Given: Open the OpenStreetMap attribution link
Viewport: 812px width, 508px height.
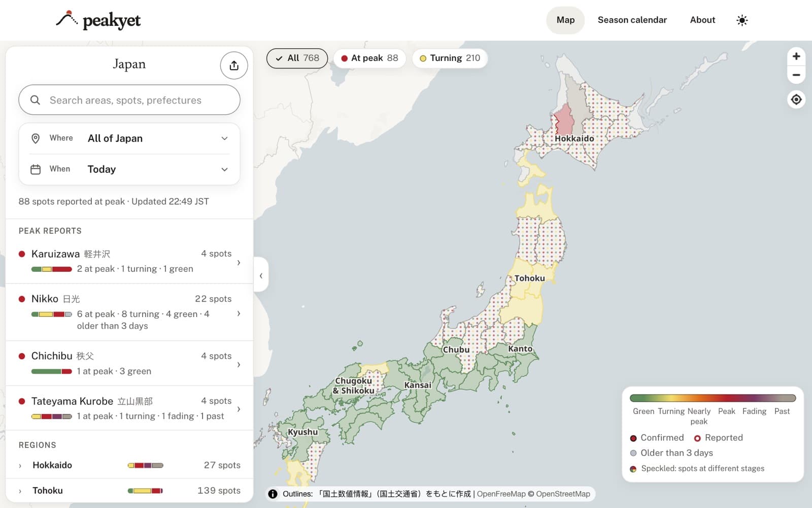Looking at the screenshot, I should [x=563, y=494].
